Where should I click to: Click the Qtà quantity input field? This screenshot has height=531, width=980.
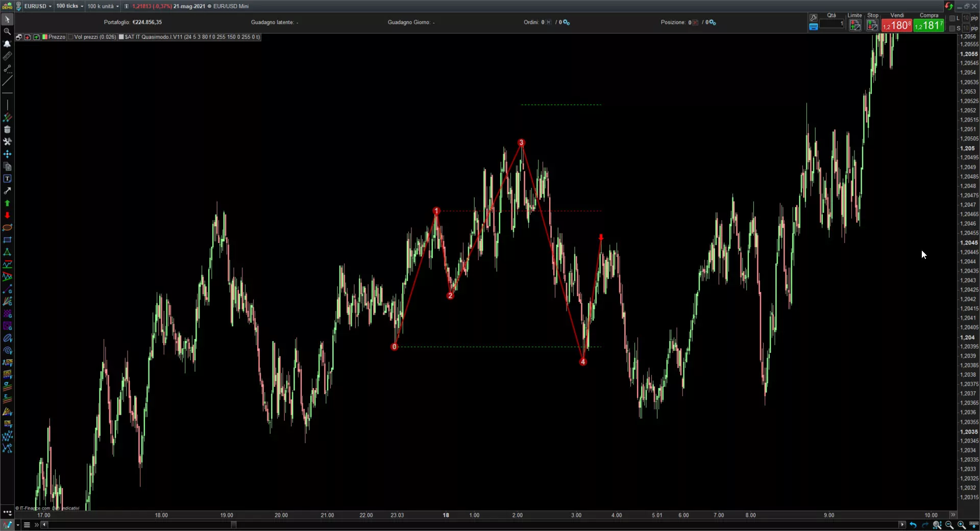point(831,23)
